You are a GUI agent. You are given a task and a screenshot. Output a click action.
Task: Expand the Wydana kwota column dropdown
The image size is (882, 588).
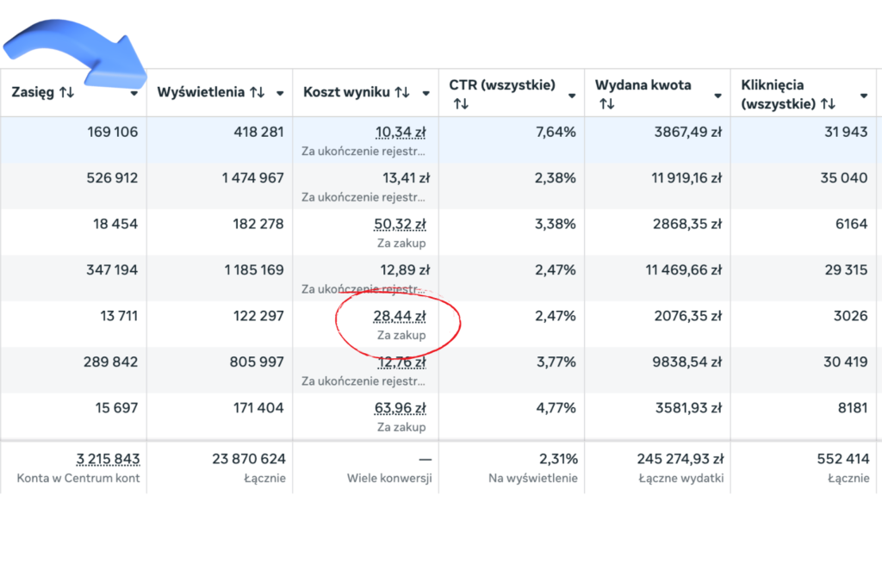pos(717,95)
